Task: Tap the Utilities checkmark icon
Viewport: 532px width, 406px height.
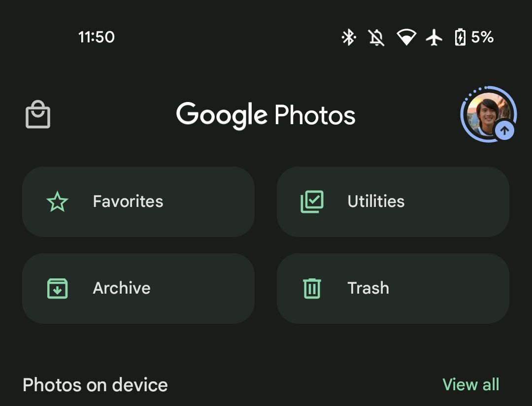Action: point(312,202)
